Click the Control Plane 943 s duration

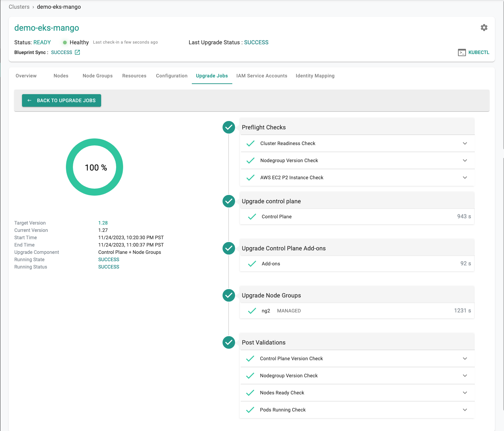[x=464, y=217]
